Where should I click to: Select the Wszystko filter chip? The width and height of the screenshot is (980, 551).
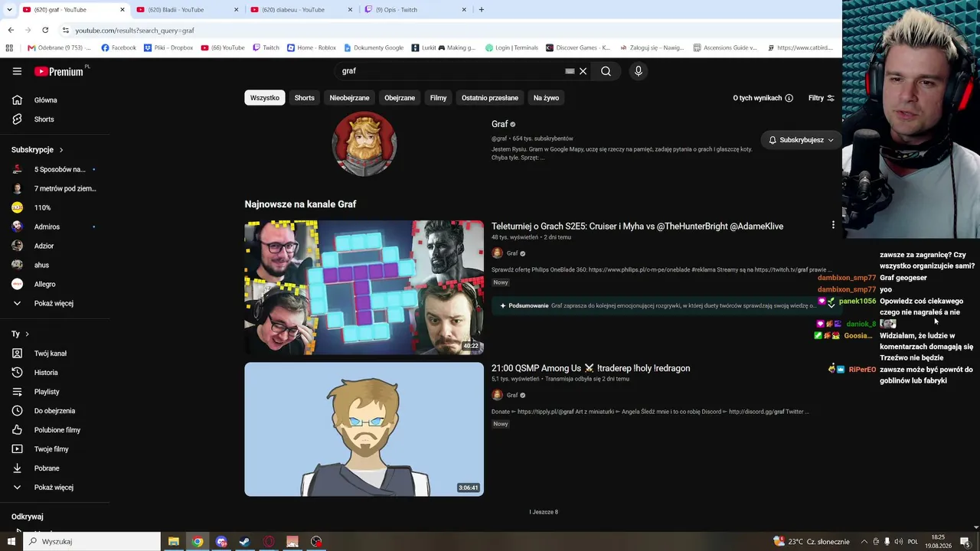click(x=265, y=98)
